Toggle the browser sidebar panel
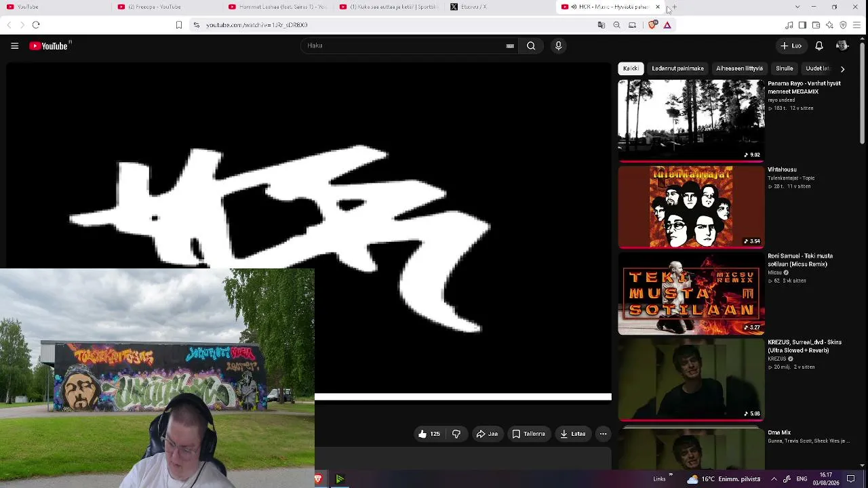Viewport: 868px width, 488px height. (802, 25)
